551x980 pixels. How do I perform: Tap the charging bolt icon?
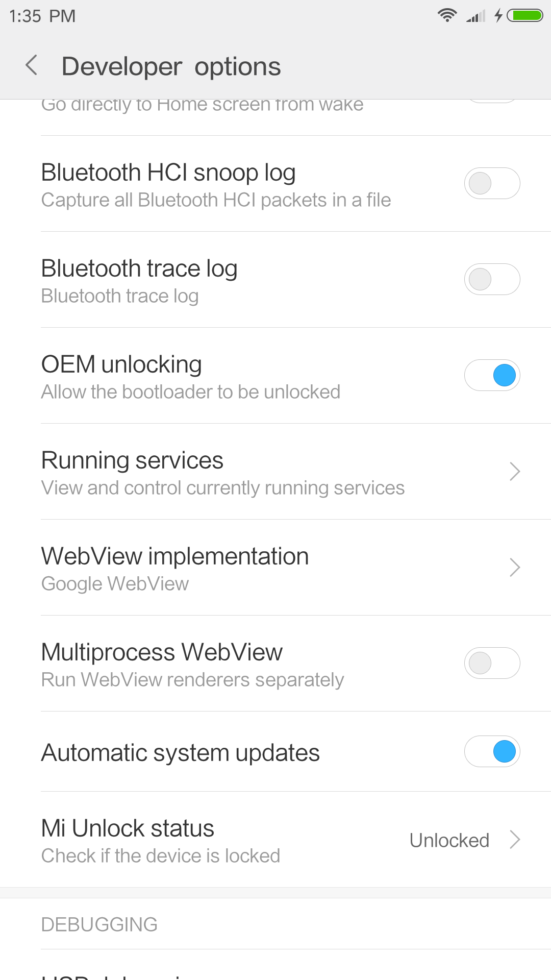tap(498, 15)
